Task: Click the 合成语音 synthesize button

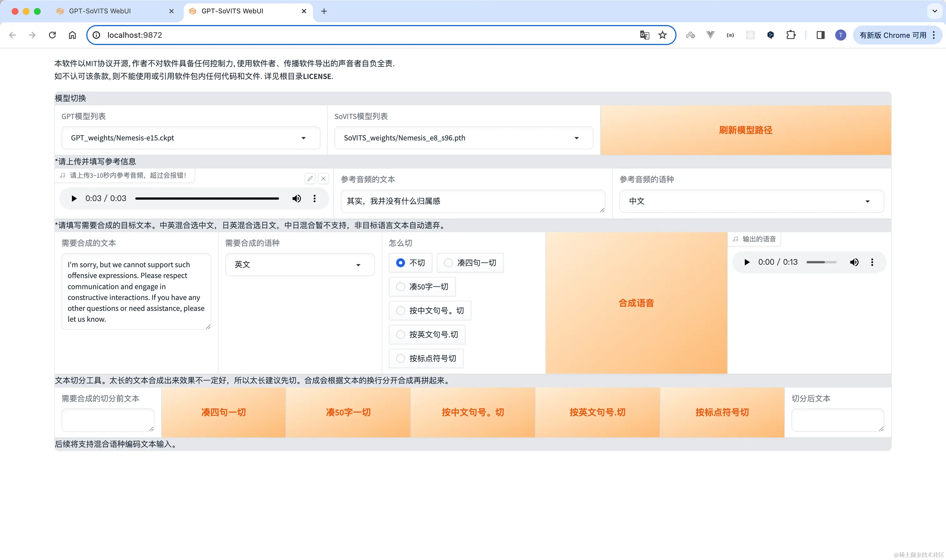Action: click(x=636, y=303)
